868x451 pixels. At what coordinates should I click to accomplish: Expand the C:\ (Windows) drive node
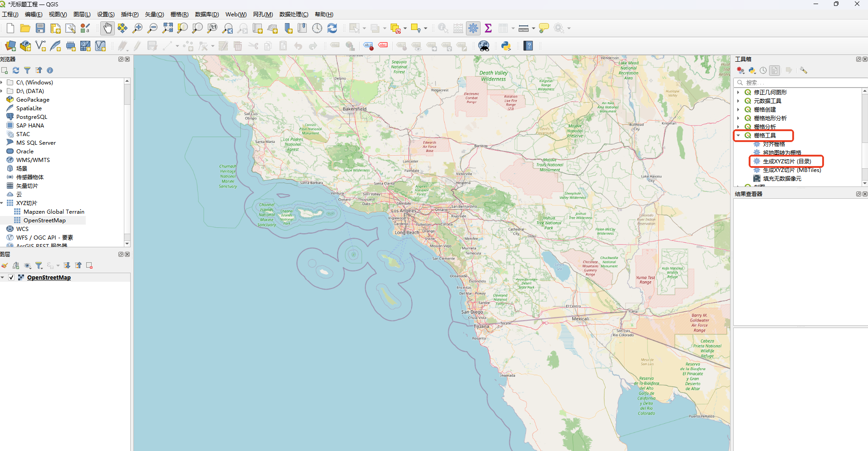click(x=2, y=83)
